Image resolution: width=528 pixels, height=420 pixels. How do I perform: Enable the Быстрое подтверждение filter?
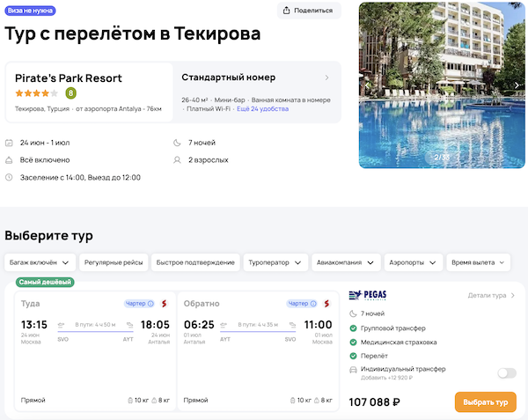(195, 262)
